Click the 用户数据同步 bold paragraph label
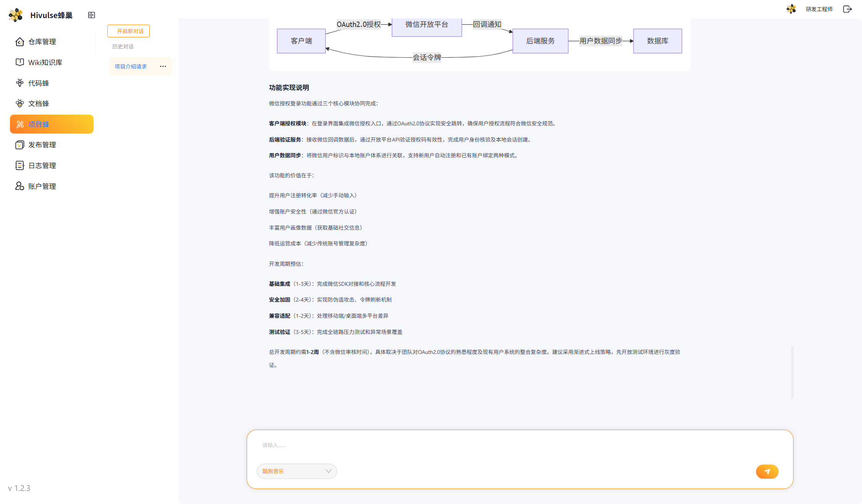This screenshot has width=862, height=504. (285, 155)
